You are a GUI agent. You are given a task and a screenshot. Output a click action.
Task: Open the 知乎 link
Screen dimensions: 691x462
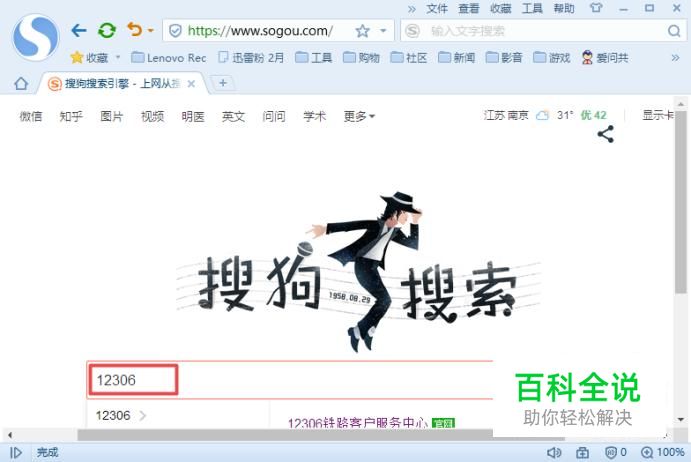pyautogui.click(x=71, y=116)
